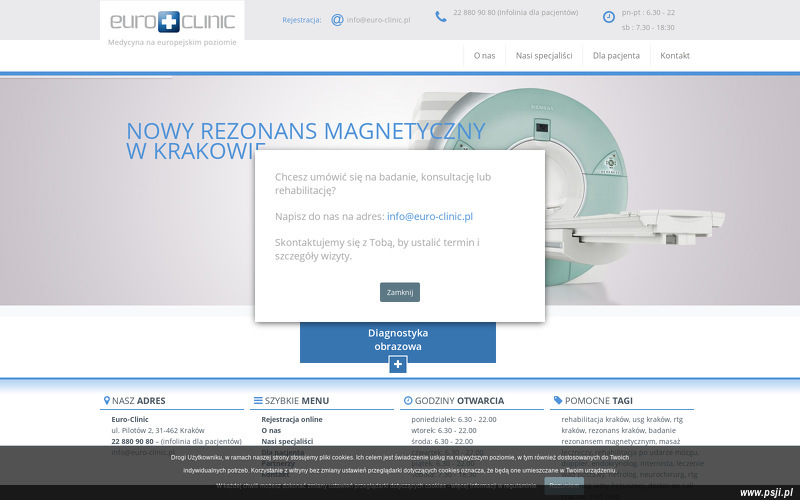Screen dimensions: 800x500
Task: Click header email info@euro-clinic.pl
Action: pyautogui.click(x=378, y=20)
